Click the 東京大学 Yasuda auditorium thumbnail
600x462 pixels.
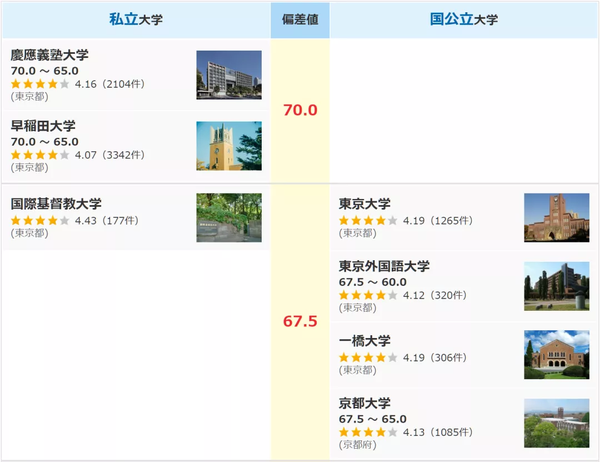[556, 217]
